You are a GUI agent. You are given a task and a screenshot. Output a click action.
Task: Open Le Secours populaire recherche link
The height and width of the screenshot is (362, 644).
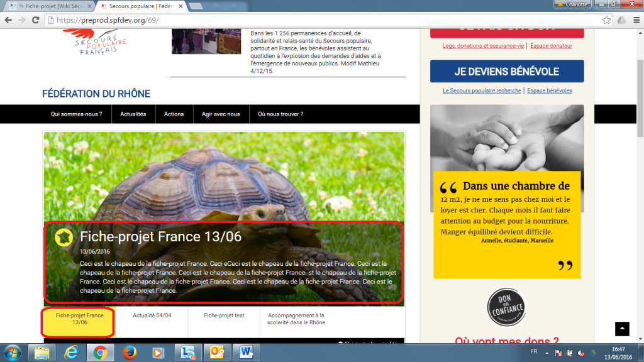point(481,90)
